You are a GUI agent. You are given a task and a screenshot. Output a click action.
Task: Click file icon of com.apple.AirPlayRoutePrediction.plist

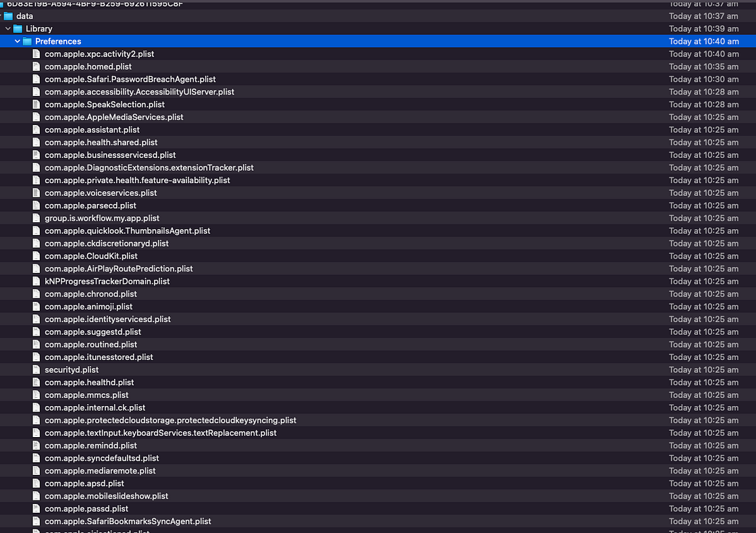pyautogui.click(x=36, y=269)
